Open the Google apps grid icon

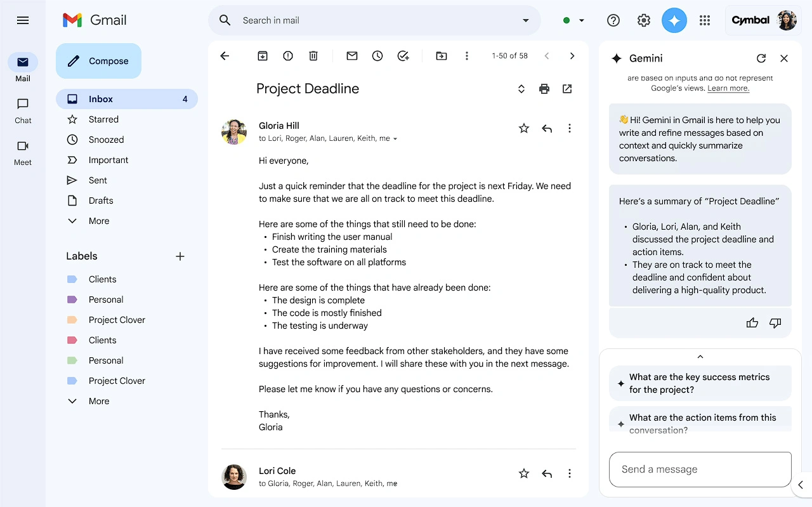click(x=705, y=20)
